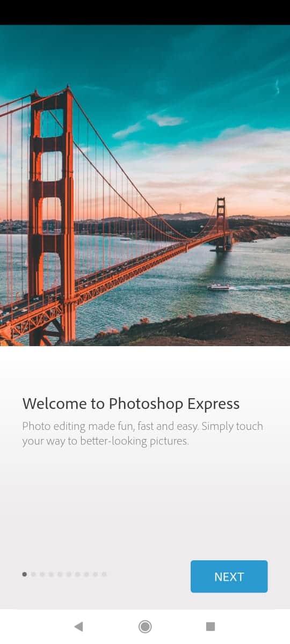290x644 pixels.
Task: Select the first dark page indicator dot
Action: click(x=25, y=574)
